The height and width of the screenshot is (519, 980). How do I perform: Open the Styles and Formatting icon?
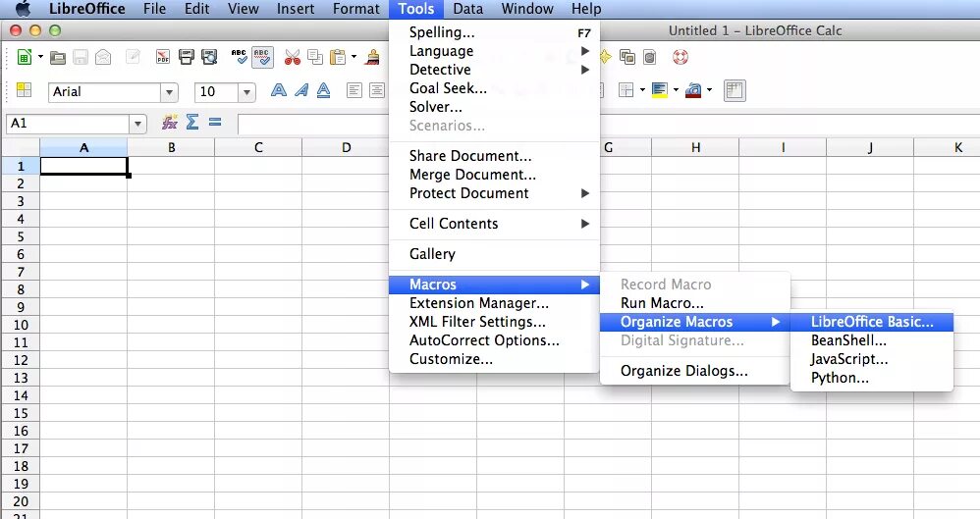tap(24, 90)
